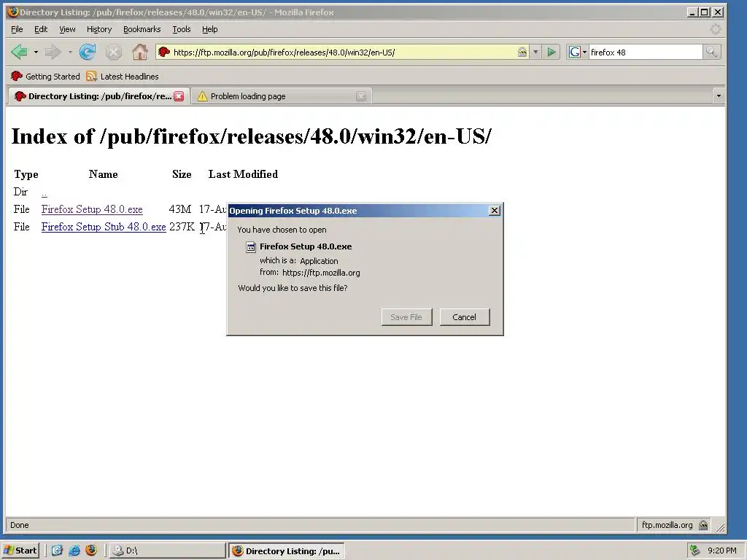Launch Internet Explorer from quick launch
The width and height of the screenshot is (747, 560).
74,551
